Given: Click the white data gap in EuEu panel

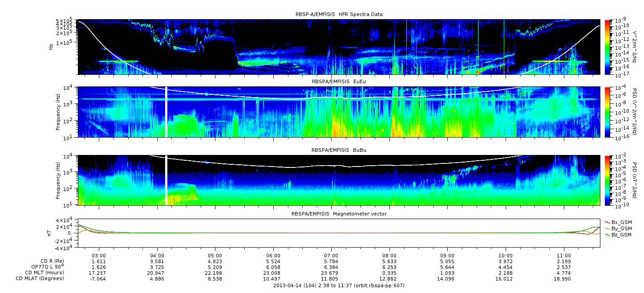Looking at the screenshot, I should pyautogui.click(x=166, y=112).
